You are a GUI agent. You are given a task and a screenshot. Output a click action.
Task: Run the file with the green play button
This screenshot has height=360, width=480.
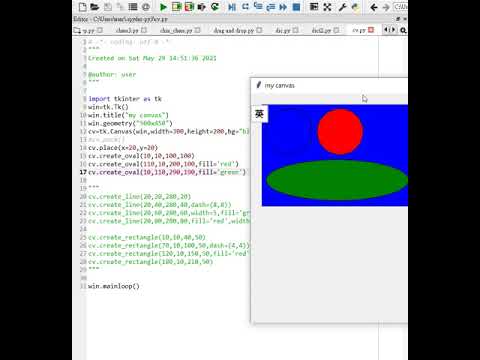click(163, 7)
